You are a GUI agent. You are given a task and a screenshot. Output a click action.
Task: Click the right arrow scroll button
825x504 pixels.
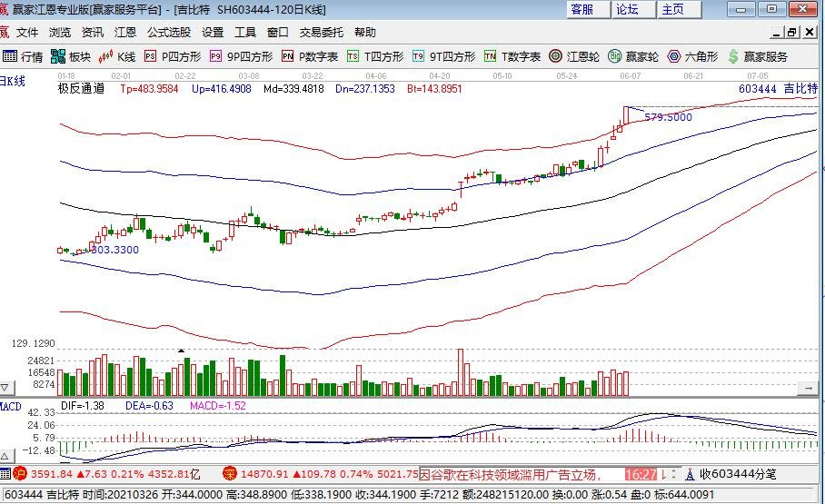(x=808, y=389)
